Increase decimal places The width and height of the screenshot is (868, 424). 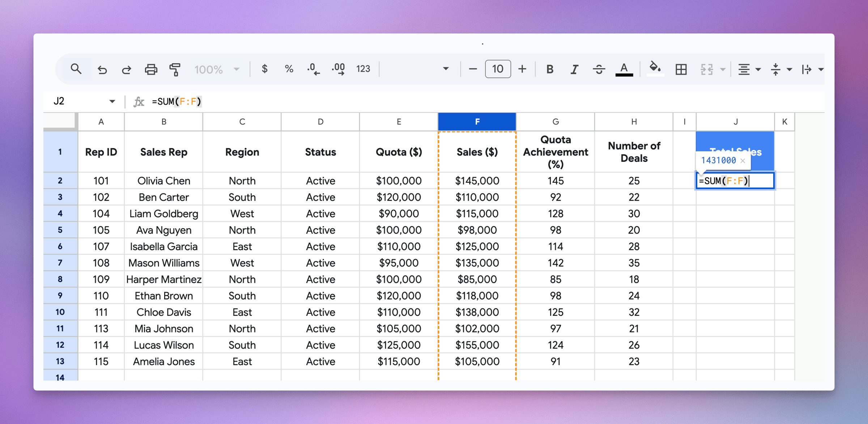click(338, 69)
